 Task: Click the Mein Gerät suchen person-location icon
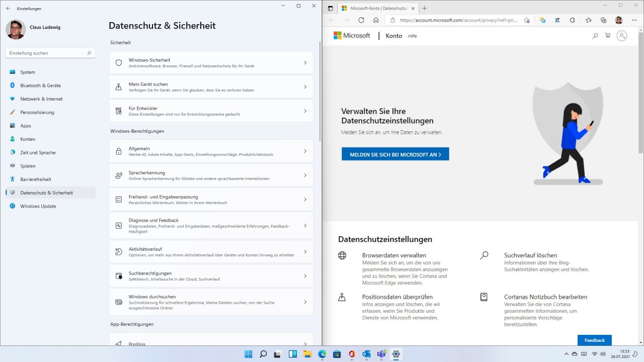click(119, 87)
